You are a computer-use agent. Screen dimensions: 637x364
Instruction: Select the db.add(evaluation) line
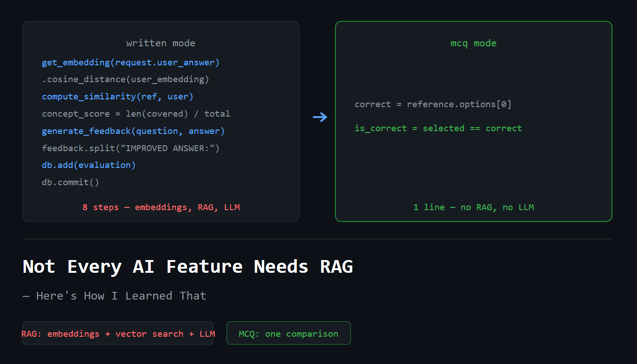(89, 165)
